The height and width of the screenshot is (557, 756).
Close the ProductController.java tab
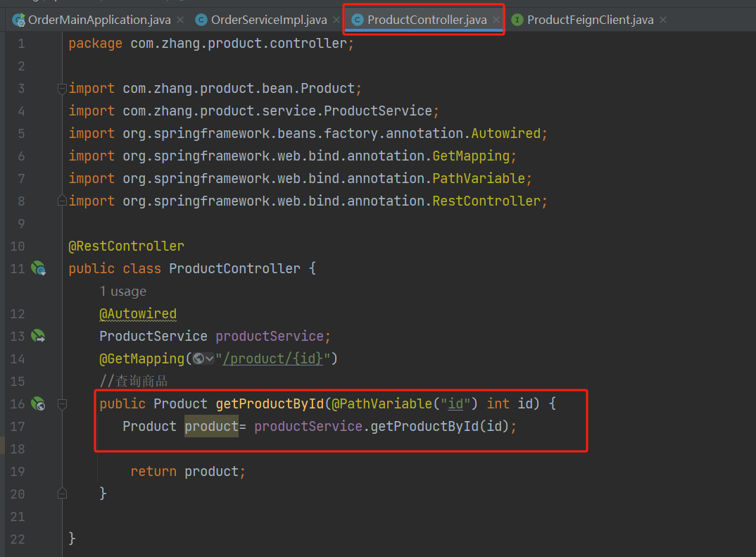pyautogui.click(x=496, y=20)
